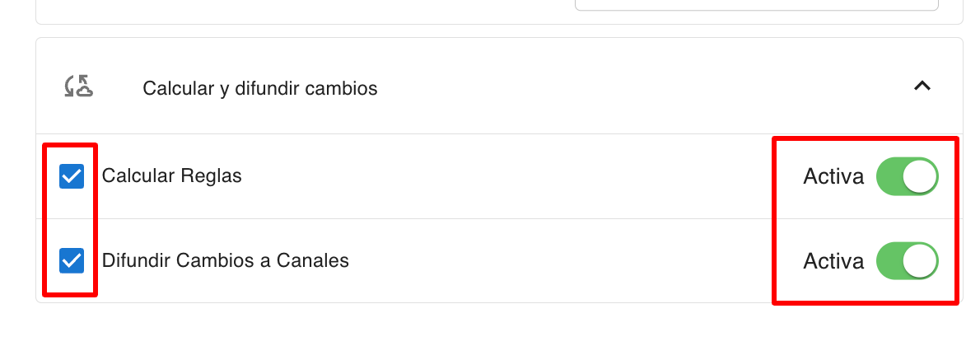The height and width of the screenshot is (346, 980).
Task: Click the white knob of Calcular Reglas switch
Action: point(922,176)
